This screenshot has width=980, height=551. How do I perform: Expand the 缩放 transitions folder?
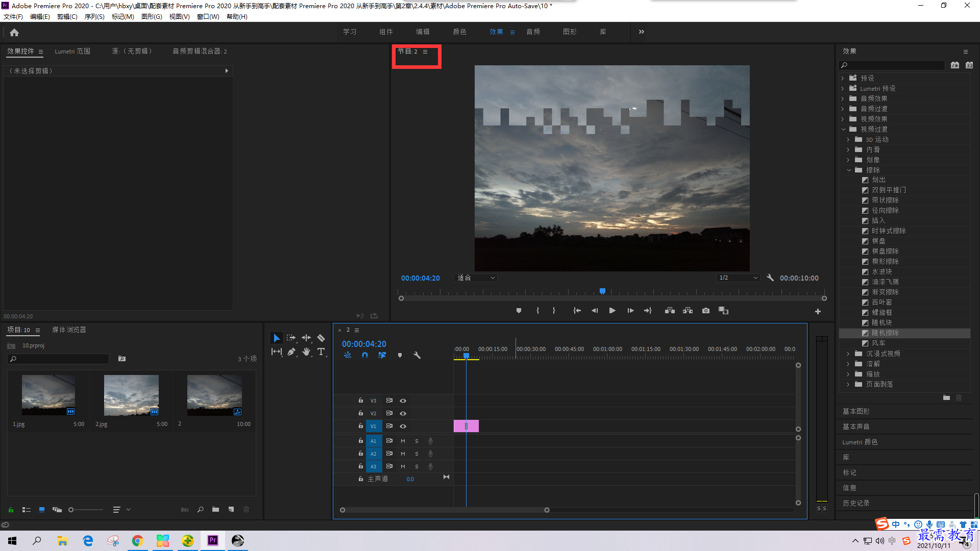click(848, 373)
